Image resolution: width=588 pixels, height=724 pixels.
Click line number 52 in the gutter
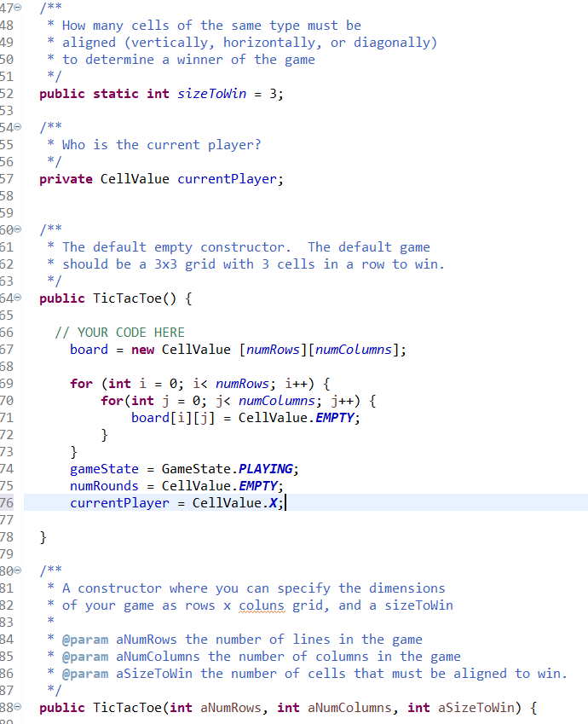[7, 94]
